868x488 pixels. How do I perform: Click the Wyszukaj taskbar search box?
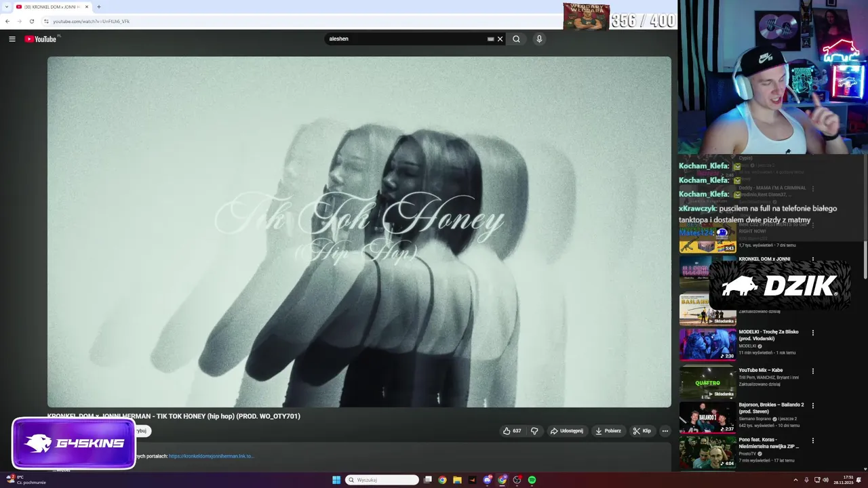382,480
